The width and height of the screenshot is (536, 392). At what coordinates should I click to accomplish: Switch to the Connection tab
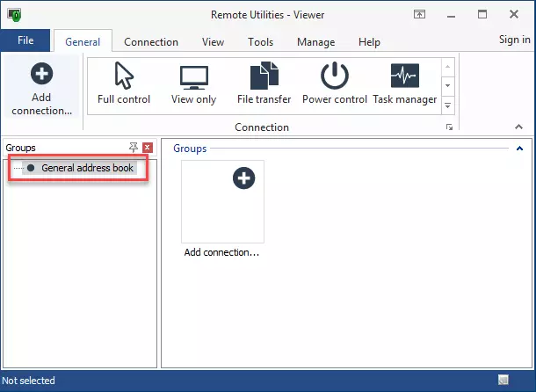tap(151, 41)
